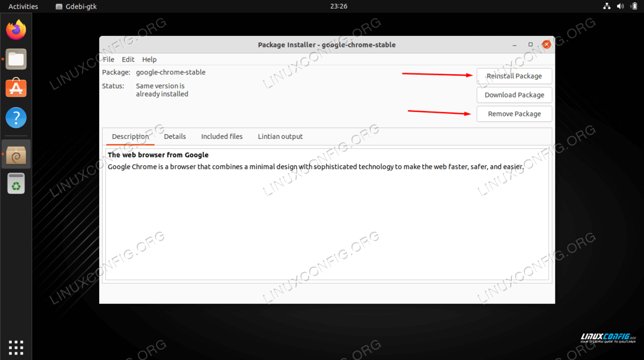Open the Help menu
Viewport: 644px width, 360px height.
149,60
